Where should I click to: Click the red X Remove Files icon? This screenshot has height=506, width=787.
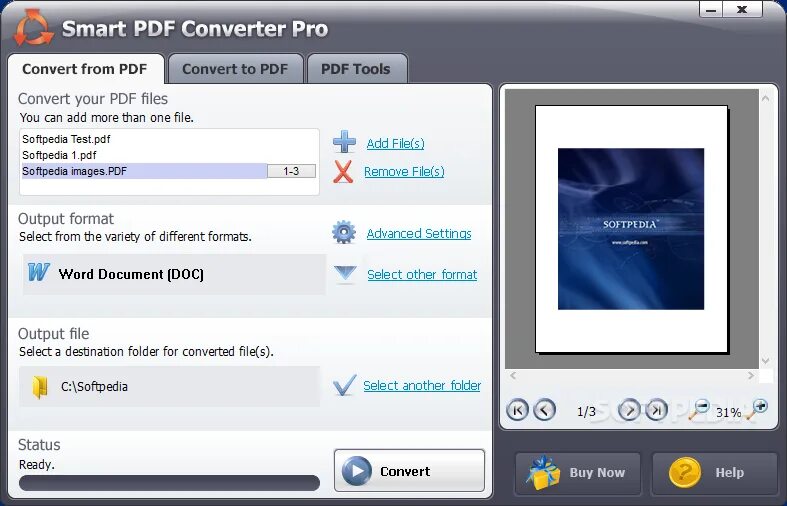coord(343,172)
